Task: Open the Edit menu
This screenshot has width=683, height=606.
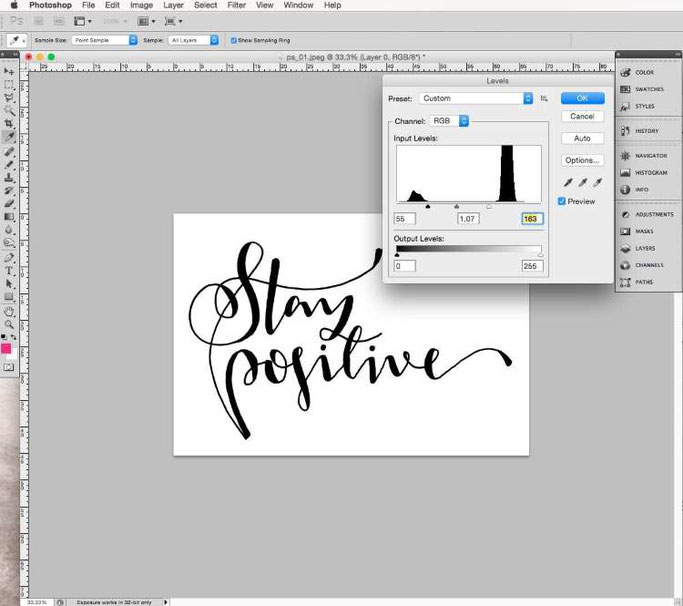Action: point(112,5)
